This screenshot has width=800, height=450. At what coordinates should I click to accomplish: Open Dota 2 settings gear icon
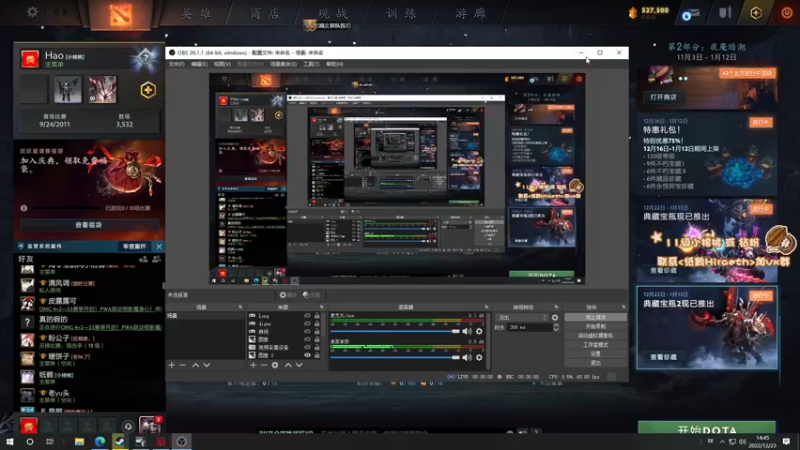click(x=32, y=11)
